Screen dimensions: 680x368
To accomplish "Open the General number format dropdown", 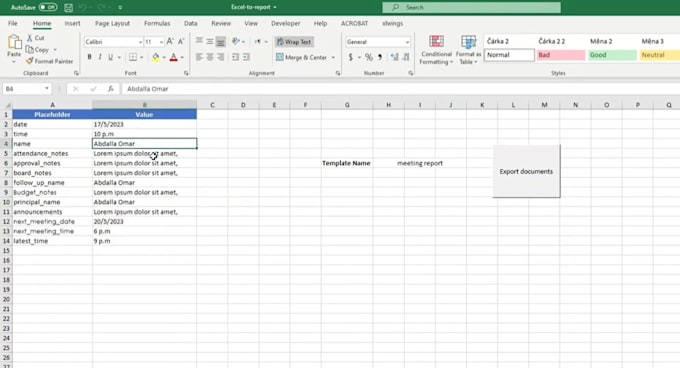I will [x=407, y=42].
